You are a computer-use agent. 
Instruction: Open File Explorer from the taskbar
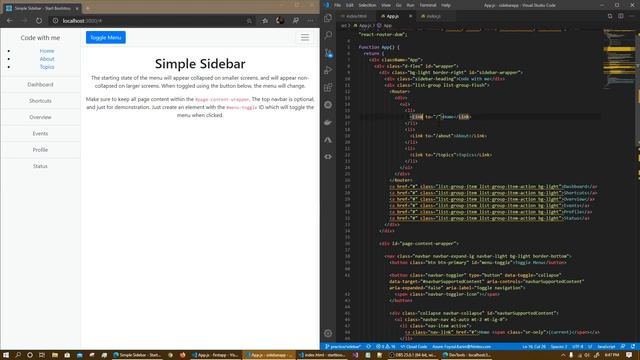[55, 355]
